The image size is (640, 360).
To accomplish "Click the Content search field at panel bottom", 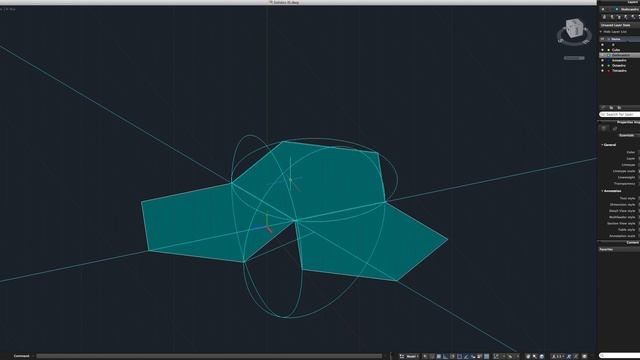I will click(x=620, y=356).
